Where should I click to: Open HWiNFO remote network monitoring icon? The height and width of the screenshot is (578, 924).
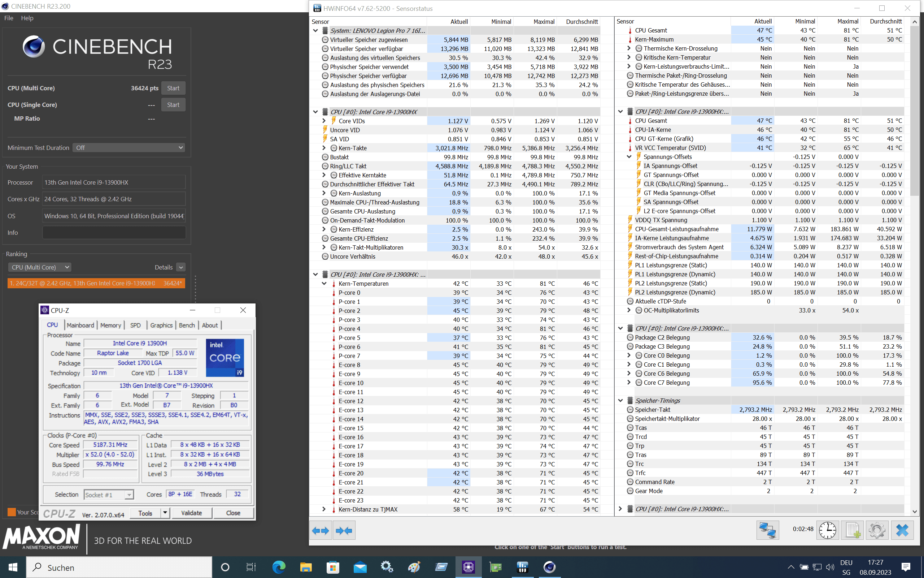767,530
